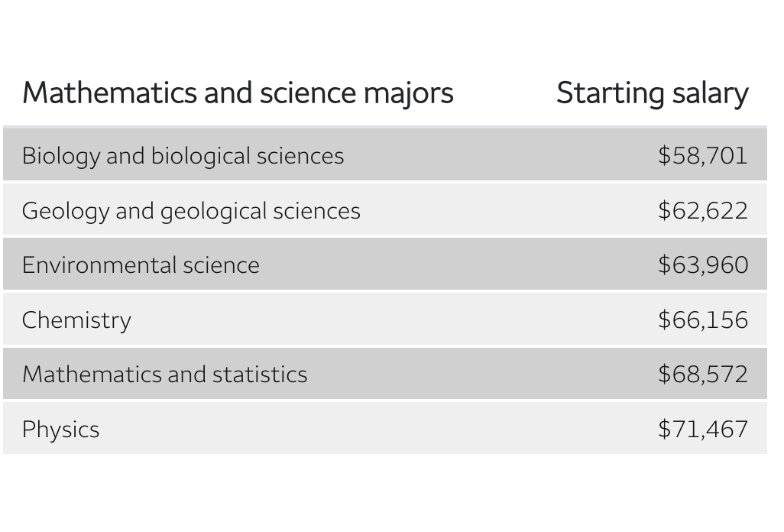Click the Environmental science row label
Viewport: 784px width, 532px height.
click(x=141, y=265)
